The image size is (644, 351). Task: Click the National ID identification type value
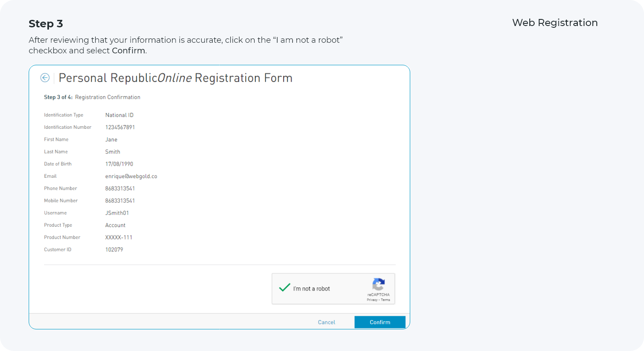click(119, 115)
